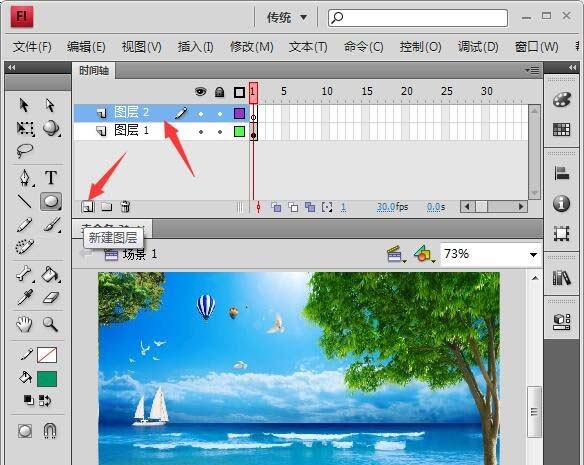Toggle lock all layers padlock icon
This screenshot has height=465, width=584.
[x=220, y=92]
